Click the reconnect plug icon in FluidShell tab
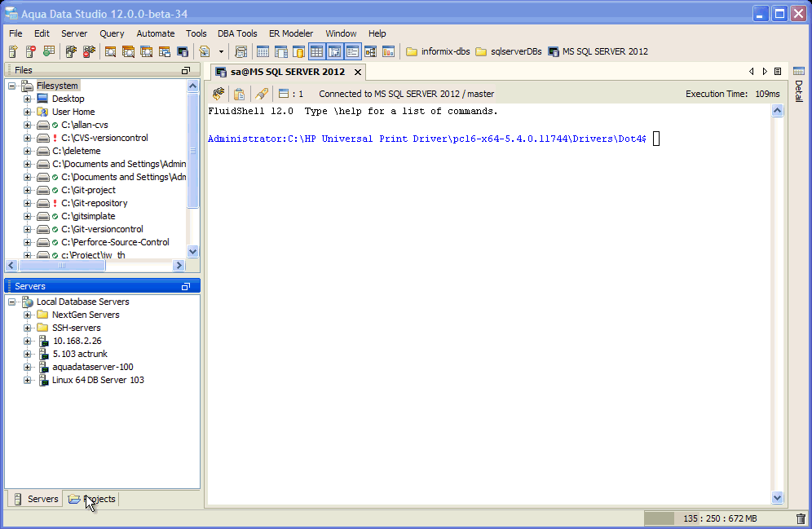 [218, 94]
